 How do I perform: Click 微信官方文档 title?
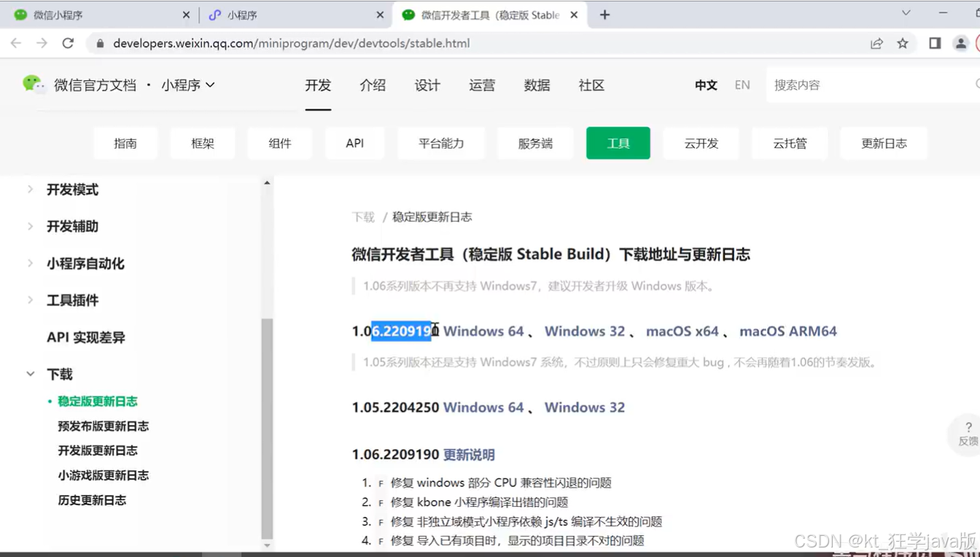click(x=95, y=85)
